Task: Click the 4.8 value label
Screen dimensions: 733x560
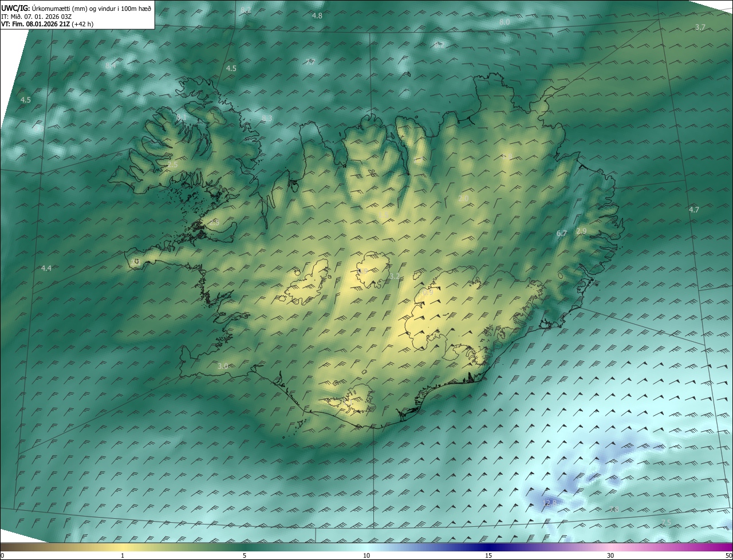Action: 317,16
